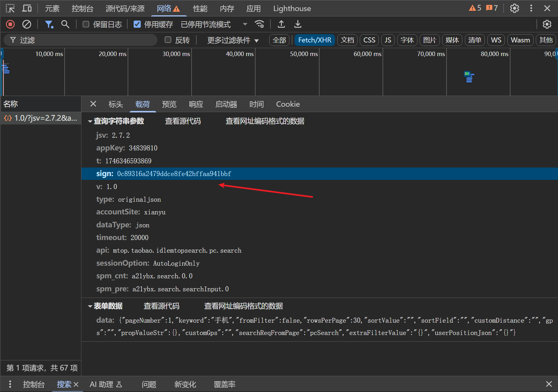
Task: Click the inspect element picker icon
Action: coord(10,9)
